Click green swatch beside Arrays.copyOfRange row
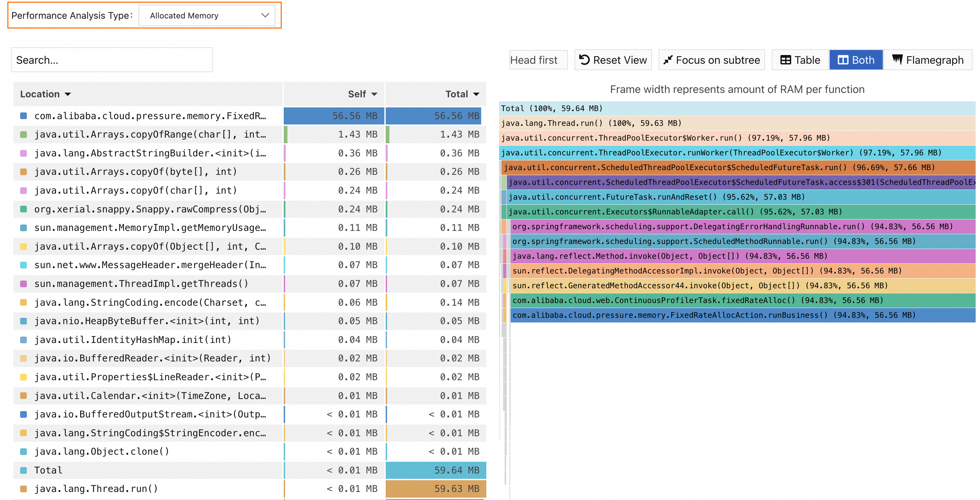This screenshot has height=500, width=980. [23, 134]
